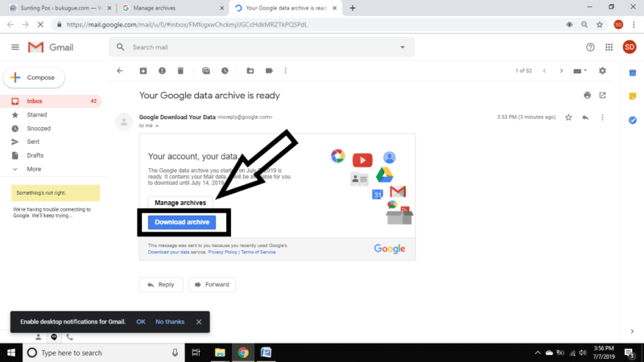Bookmark this page with the star
This screenshot has width=644, height=362.
[600, 25]
